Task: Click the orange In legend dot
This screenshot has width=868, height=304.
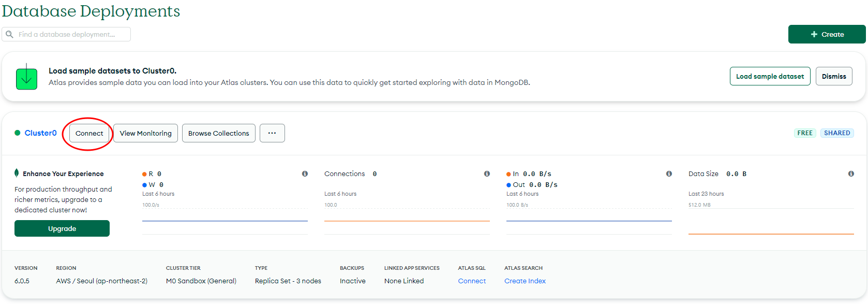Action: [x=508, y=174]
